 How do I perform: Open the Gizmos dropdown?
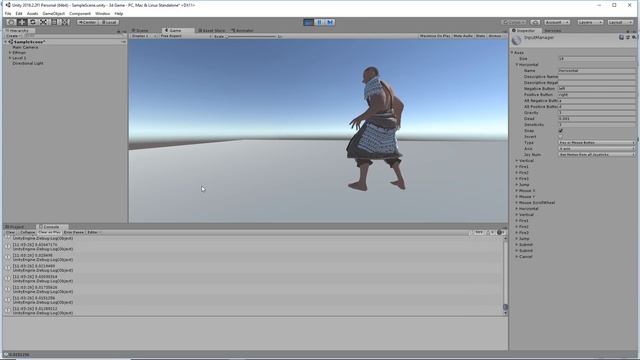coord(496,36)
